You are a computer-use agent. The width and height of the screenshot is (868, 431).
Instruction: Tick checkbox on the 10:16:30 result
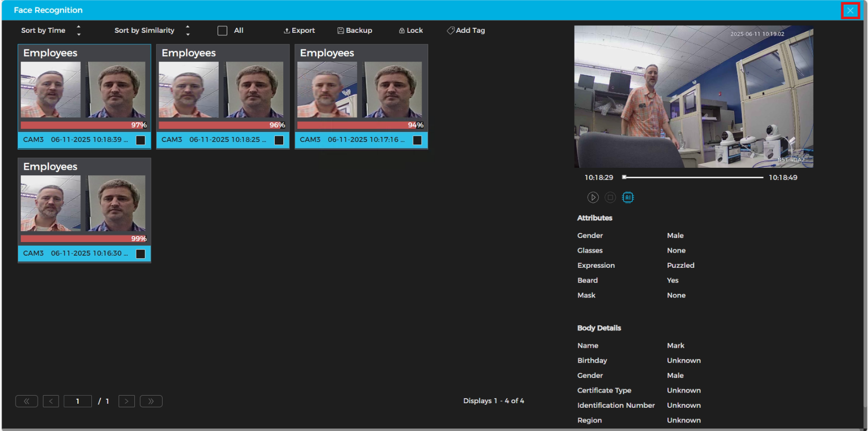(141, 254)
